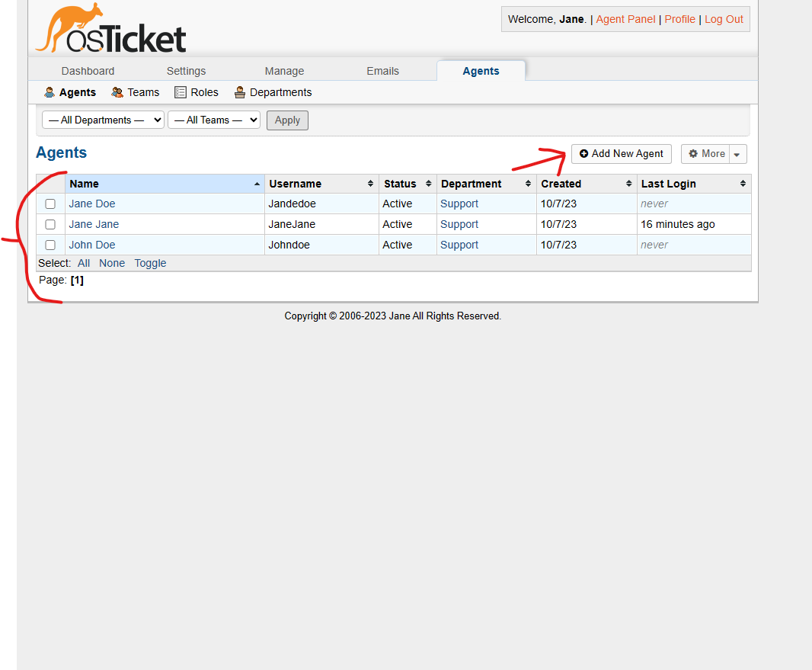Open Departments via its group icon
Viewport: 812px width, 670px height.
tap(240, 91)
